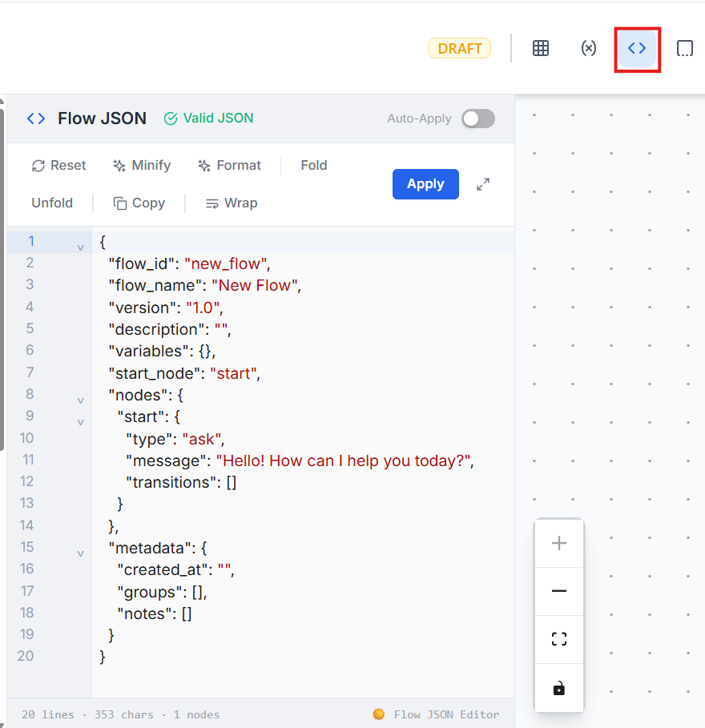Collapse the "nodes" fold arrow on line 8

click(x=80, y=400)
